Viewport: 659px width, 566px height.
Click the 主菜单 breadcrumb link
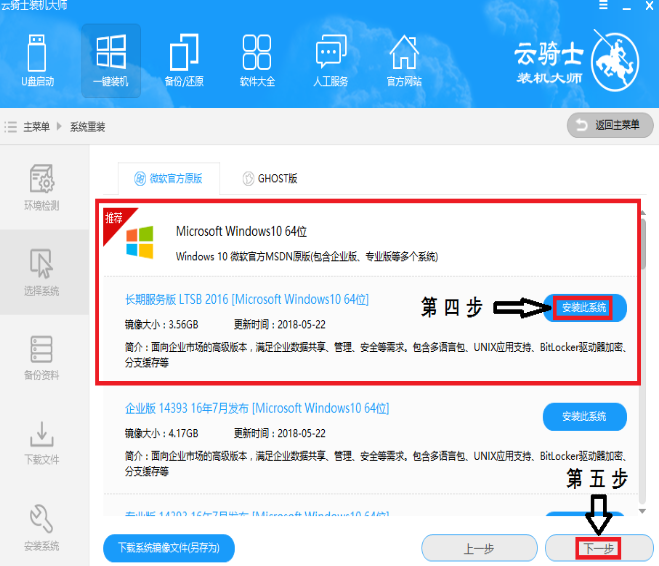[x=36, y=126]
